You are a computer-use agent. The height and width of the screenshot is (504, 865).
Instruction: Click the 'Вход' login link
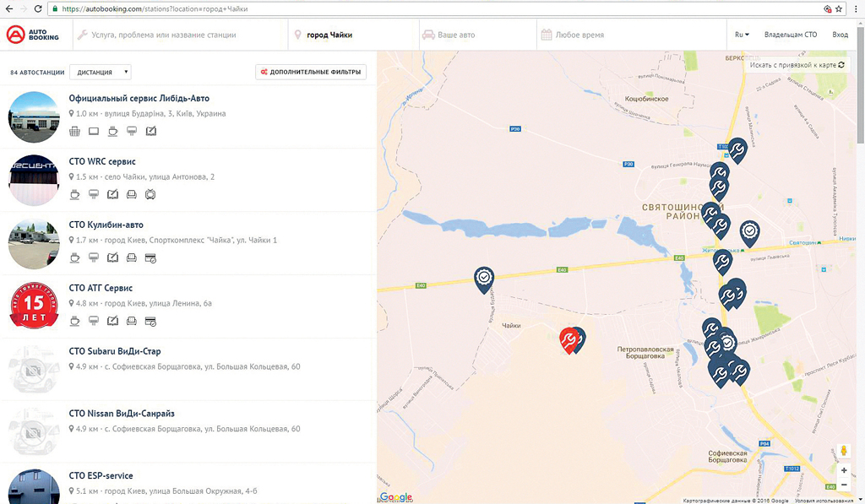click(840, 35)
